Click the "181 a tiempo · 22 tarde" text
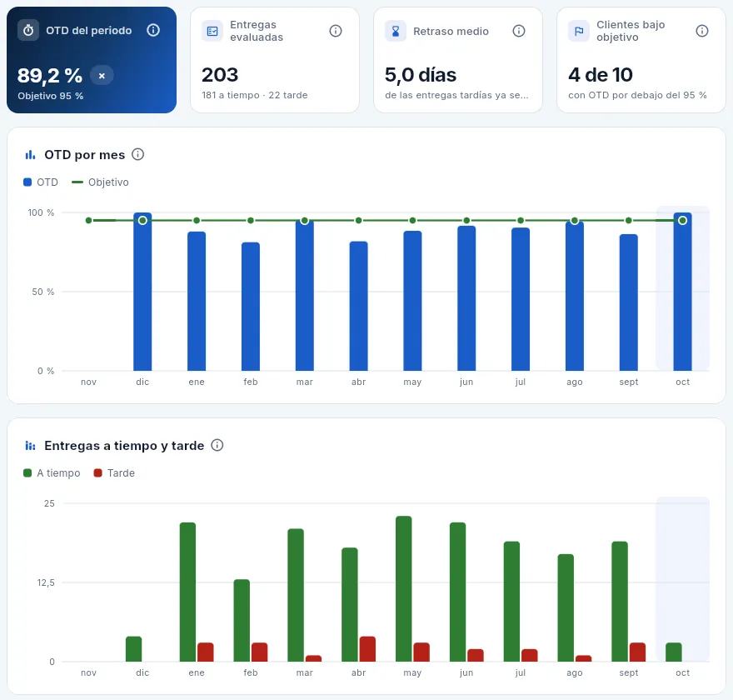This screenshot has height=700, width=733. coord(255,95)
